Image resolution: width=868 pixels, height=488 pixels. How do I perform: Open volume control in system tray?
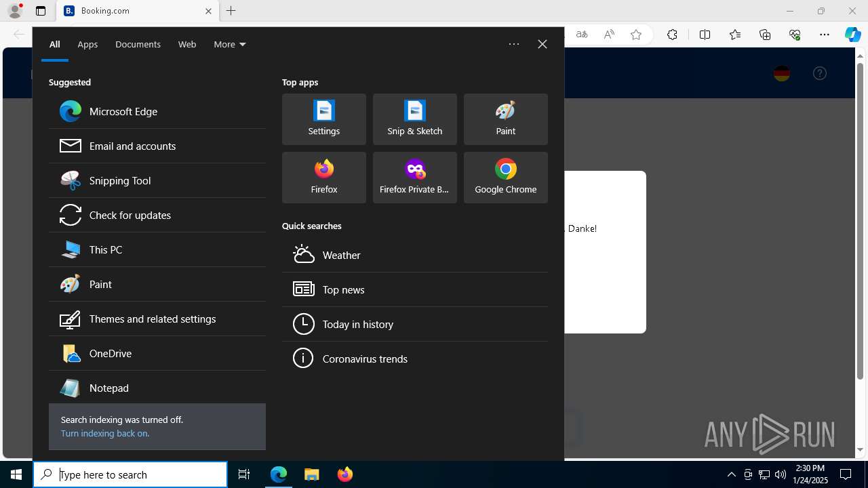click(x=780, y=474)
